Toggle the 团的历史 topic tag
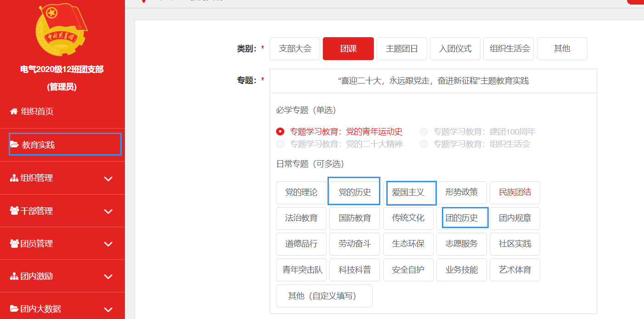Screen dimensions: 644x319 (x=462, y=218)
